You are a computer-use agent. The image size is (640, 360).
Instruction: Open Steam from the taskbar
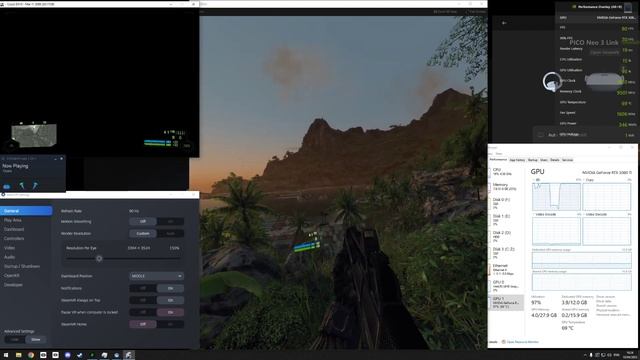click(x=80, y=355)
